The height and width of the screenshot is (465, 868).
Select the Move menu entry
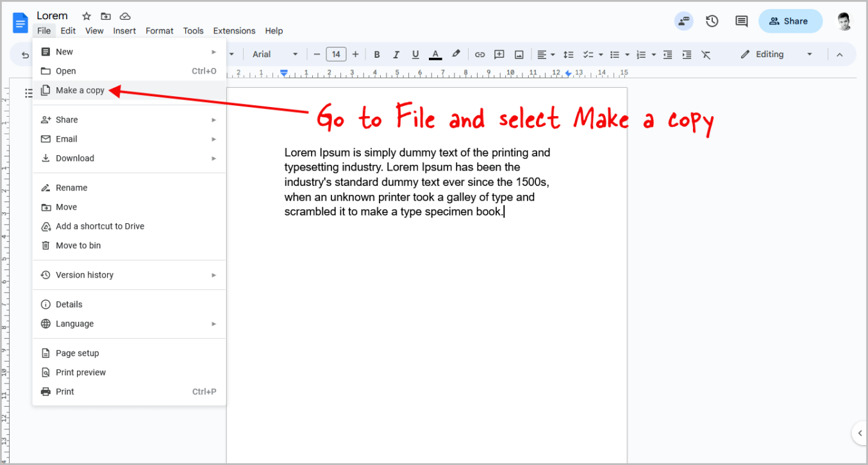click(129, 207)
